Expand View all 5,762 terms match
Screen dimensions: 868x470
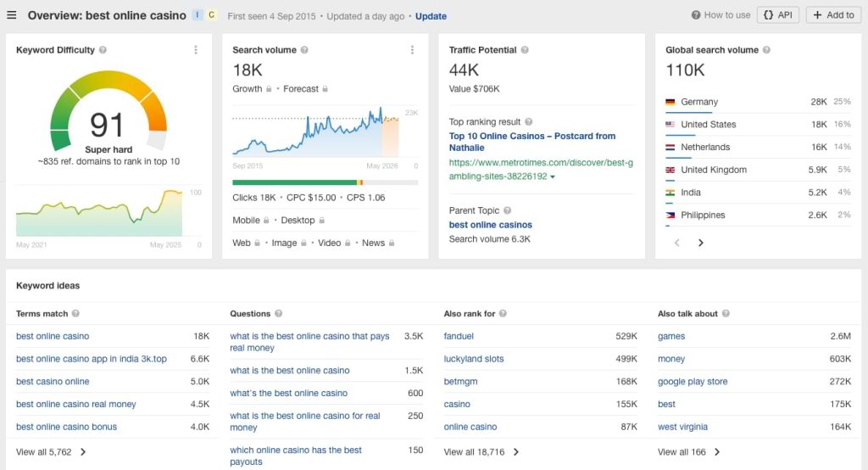point(51,452)
